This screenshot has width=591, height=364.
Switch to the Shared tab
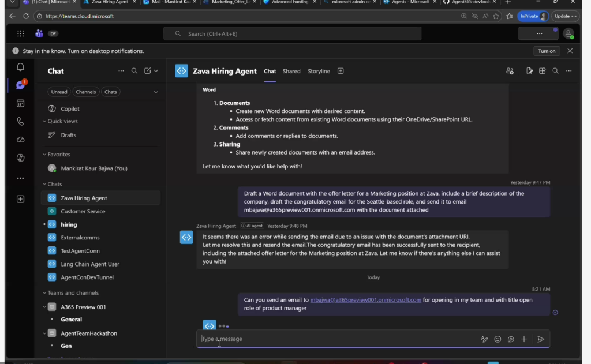point(291,71)
